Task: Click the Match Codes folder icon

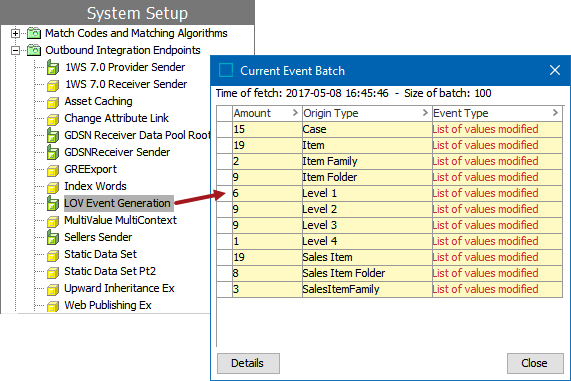Action: tap(34, 33)
